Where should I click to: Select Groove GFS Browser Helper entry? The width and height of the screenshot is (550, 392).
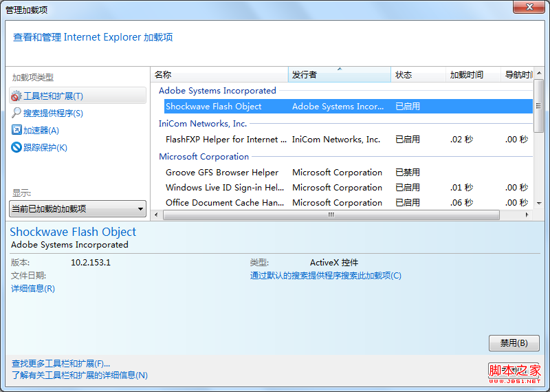coord(222,173)
